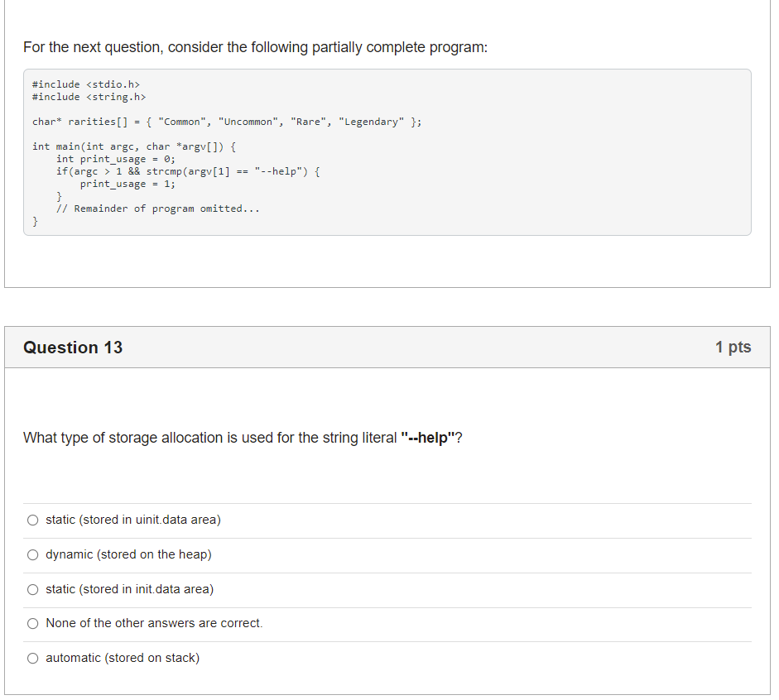Click the 'automatic (stored on stack)' answer label
Screen dimensions: 779x700
click(x=123, y=659)
